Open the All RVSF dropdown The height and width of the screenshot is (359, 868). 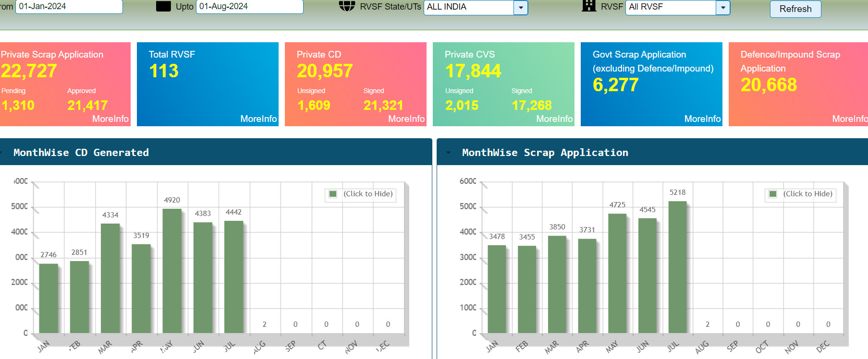tap(722, 7)
